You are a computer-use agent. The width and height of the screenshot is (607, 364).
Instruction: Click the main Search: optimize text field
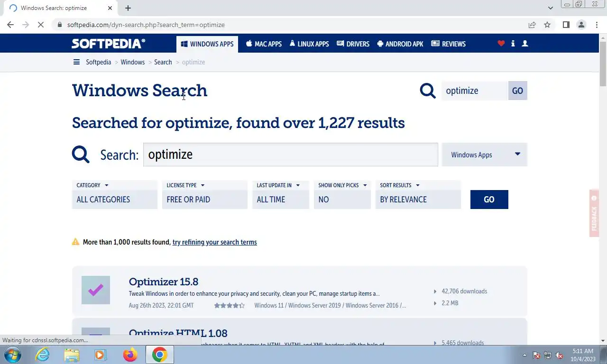click(291, 155)
